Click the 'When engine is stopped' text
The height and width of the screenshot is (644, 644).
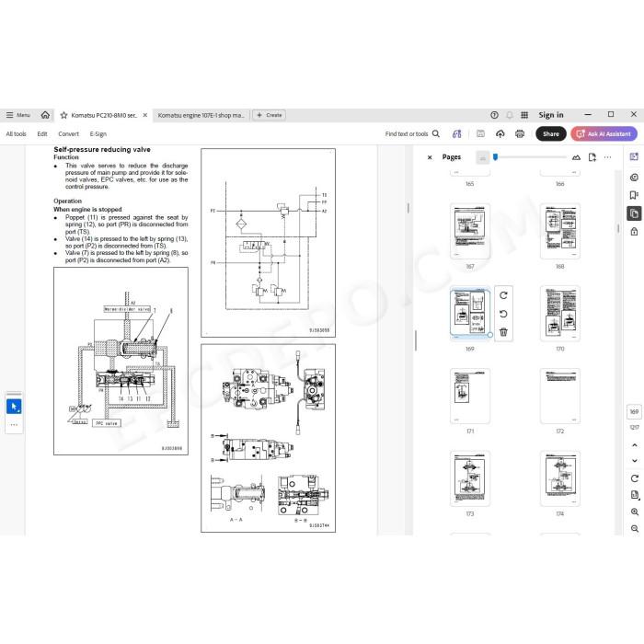coord(87,209)
